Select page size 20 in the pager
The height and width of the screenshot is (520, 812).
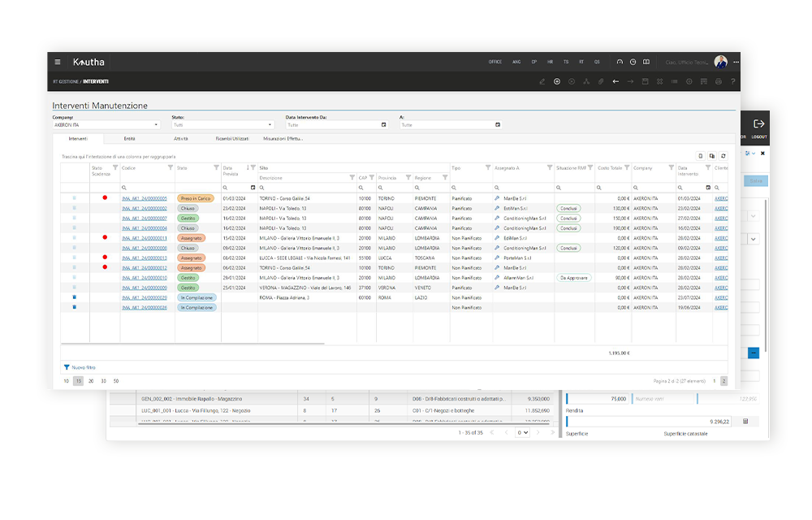click(91, 380)
